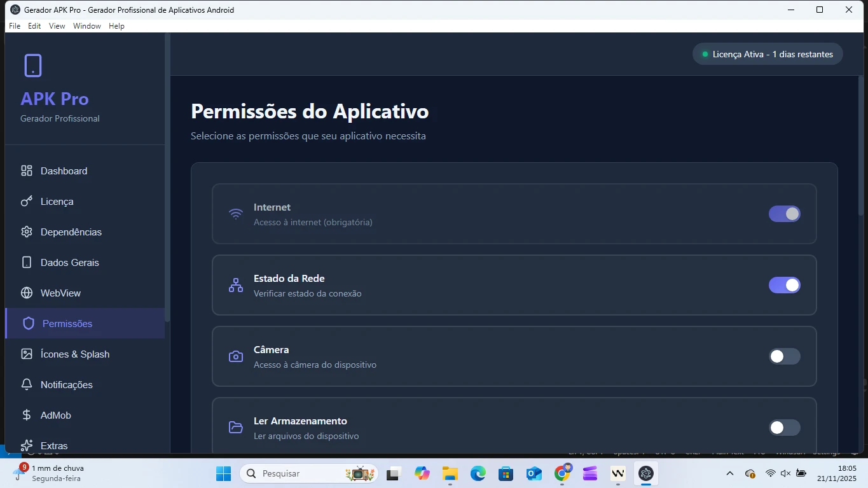Click the Ícones & Splash image icon
The image size is (868, 488).
pyautogui.click(x=27, y=354)
